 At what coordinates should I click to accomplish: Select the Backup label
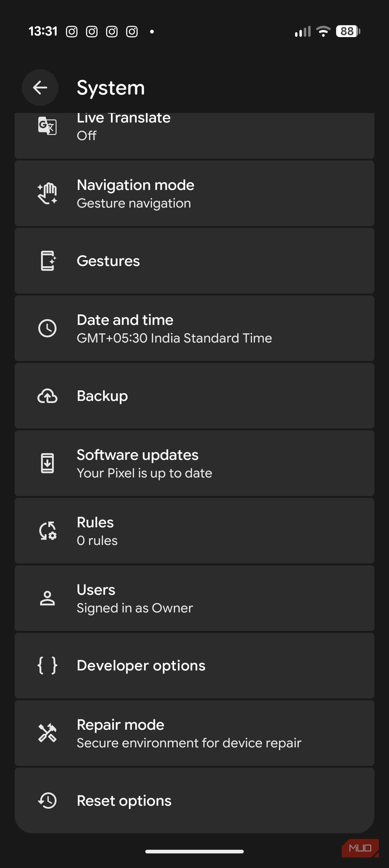click(x=102, y=396)
